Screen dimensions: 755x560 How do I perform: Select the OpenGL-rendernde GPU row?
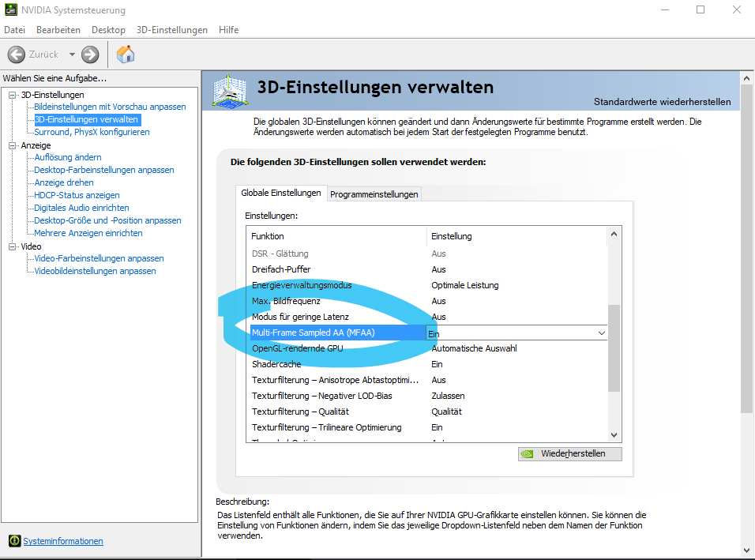[x=426, y=348]
